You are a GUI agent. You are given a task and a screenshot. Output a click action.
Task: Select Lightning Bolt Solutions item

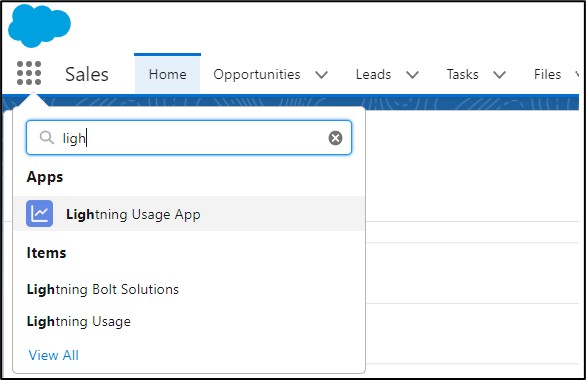coord(103,290)
